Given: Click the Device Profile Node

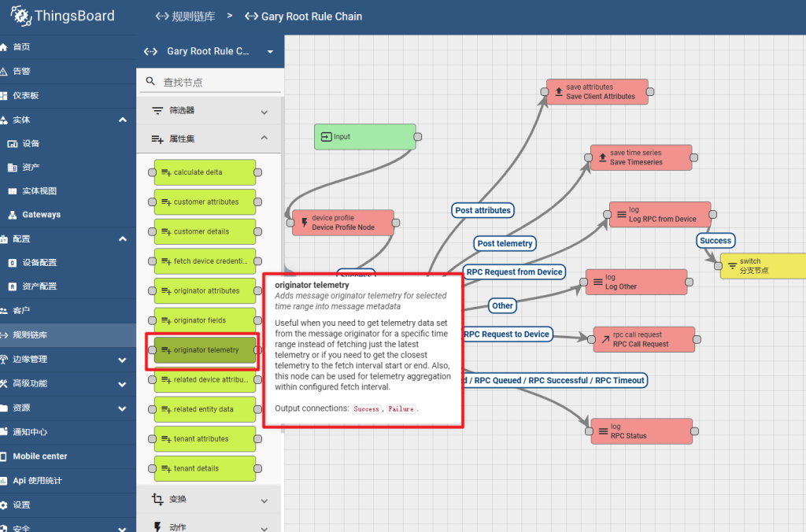Looking at the screenshot, I should (343, 223).
